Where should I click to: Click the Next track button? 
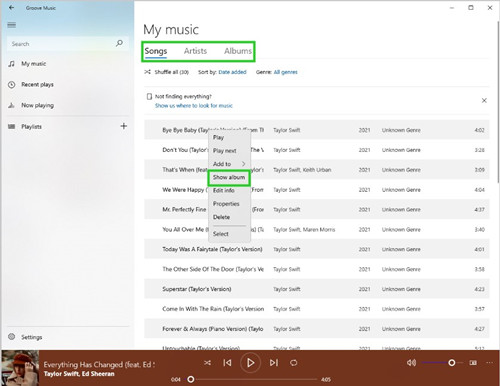pos(274,363)
